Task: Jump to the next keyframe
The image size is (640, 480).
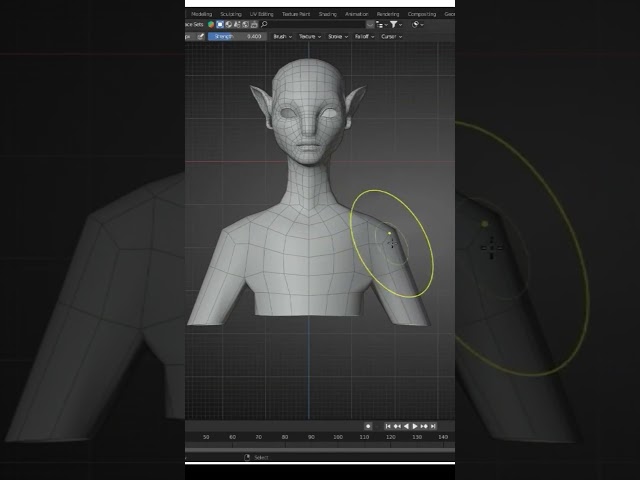Action: 424,426
